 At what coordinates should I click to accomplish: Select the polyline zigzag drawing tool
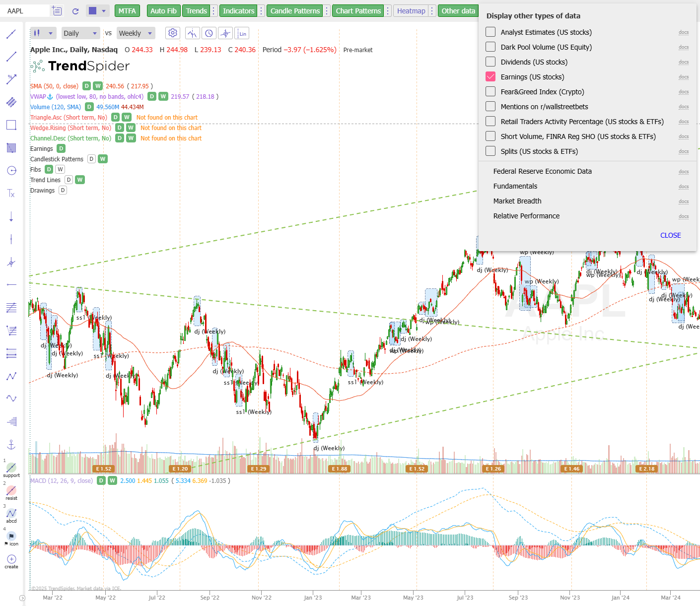[11, 376]
